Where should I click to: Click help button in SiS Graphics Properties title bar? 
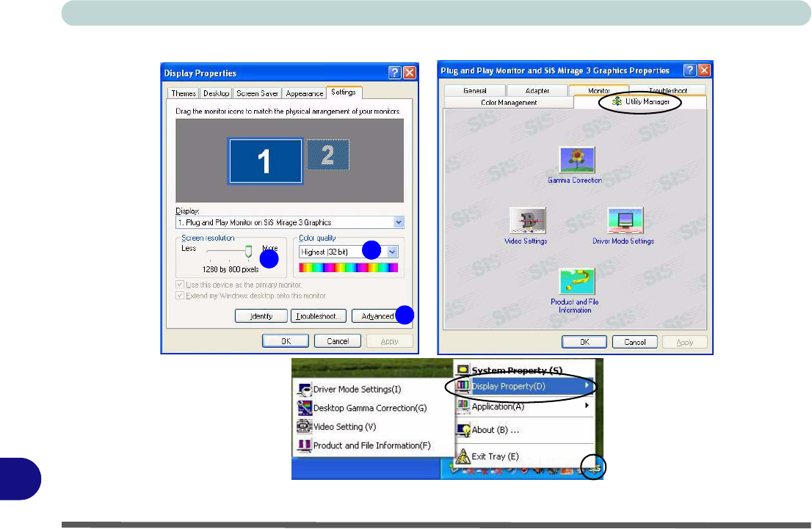[689, 70]
